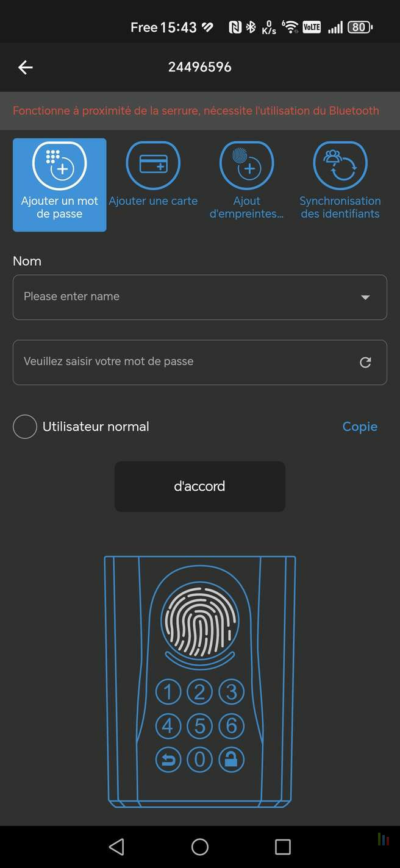Select the Ajouter un mot de passe icon
400x868 pixels.
60,165
